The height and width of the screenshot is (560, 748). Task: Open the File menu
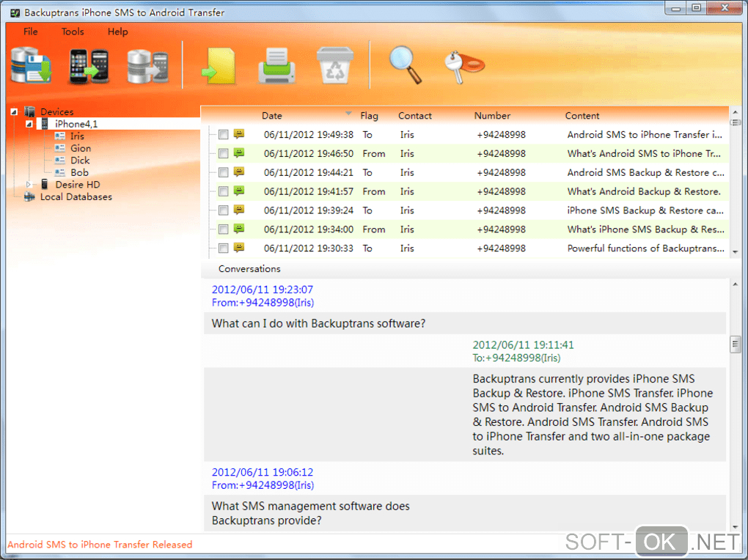click(31, 32)
